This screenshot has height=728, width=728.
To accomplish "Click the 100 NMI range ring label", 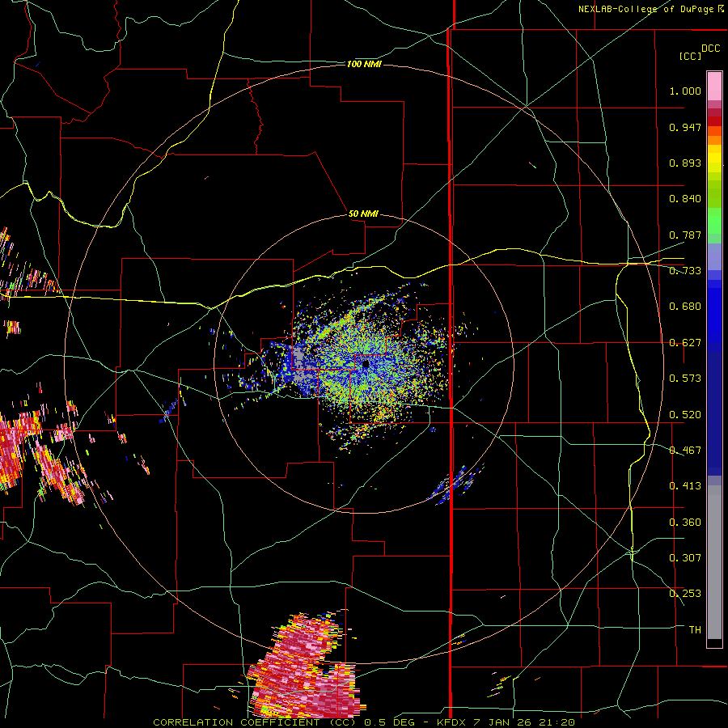I will tap(364, 64).
